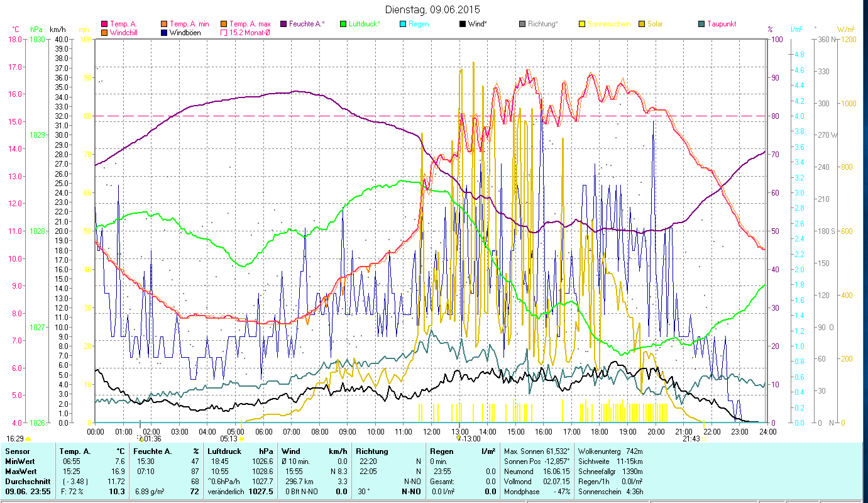
Task: Click the Taupunkt legend label
Action: [x=721, y=24]
